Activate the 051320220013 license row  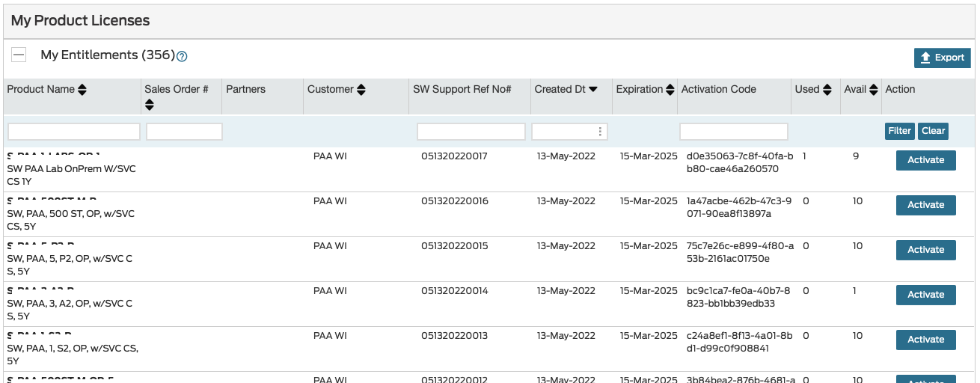(x=925, y=340)
